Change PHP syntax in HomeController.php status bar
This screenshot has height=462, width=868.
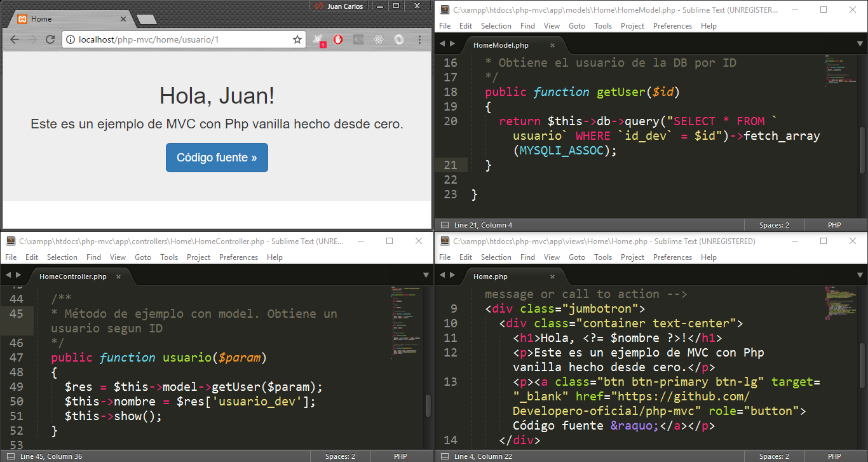pos(400,456)
